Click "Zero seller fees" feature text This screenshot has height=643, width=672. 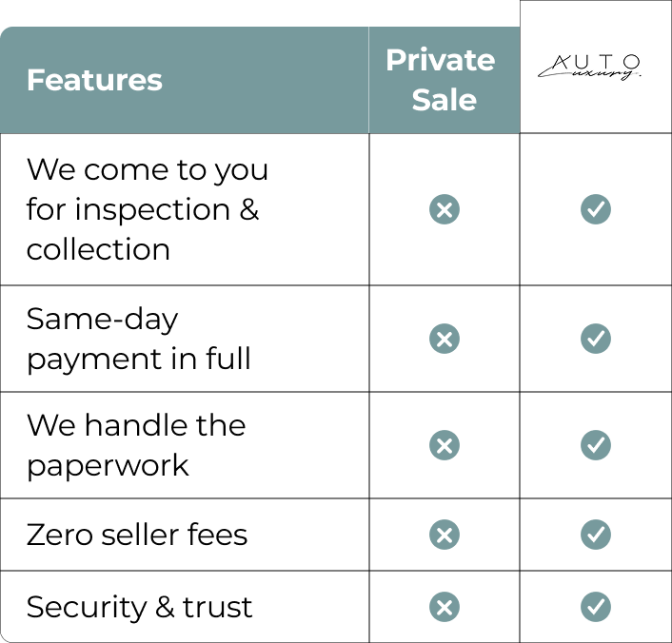[x=137, y=535]
